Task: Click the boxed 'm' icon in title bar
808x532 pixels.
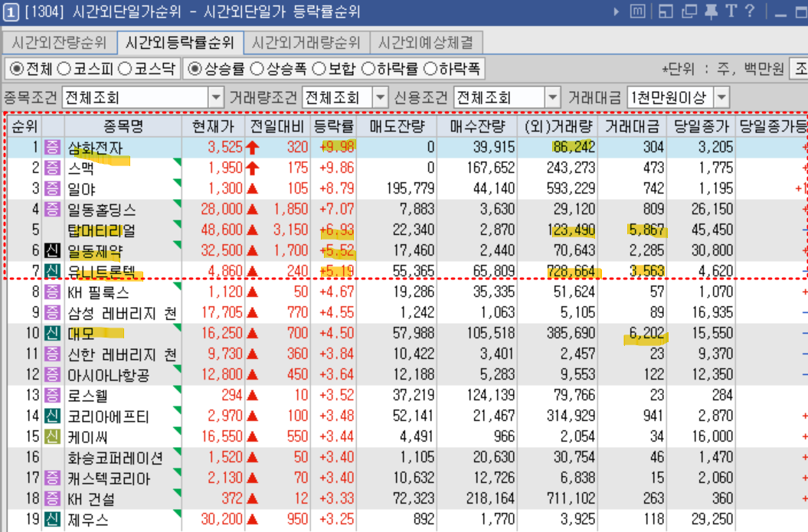Action: coord(637,11)
